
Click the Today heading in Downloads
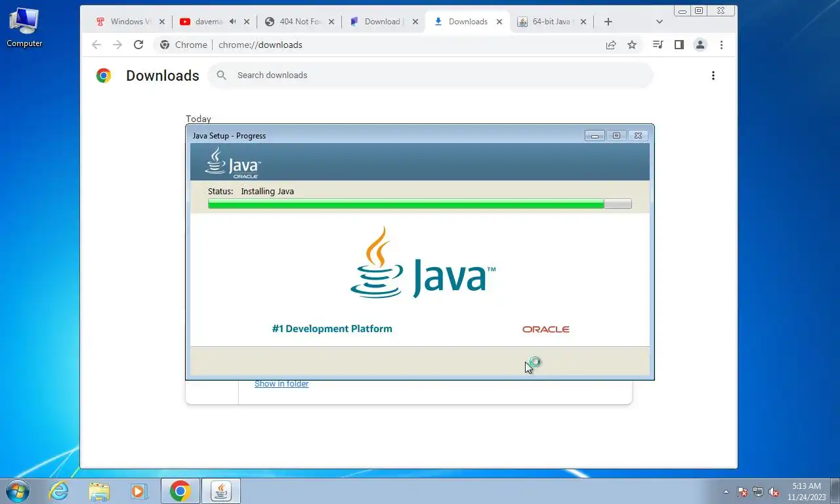click(x=198, y=119)
